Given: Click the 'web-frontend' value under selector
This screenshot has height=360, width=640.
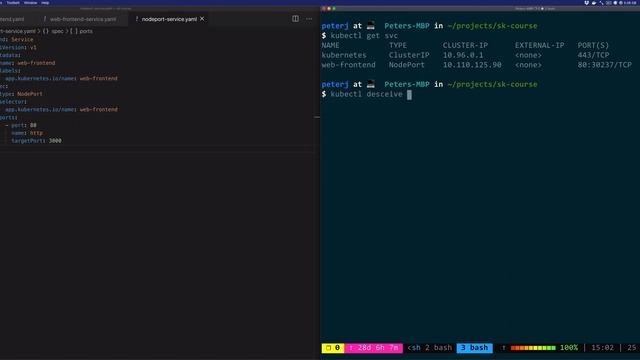Looking at the screenshot, I should 98,109.
